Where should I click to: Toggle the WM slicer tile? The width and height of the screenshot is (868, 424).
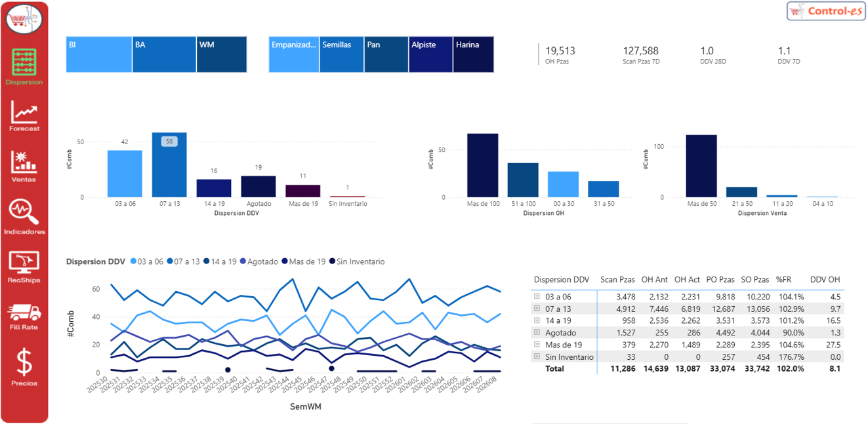(x=222, y=54)
